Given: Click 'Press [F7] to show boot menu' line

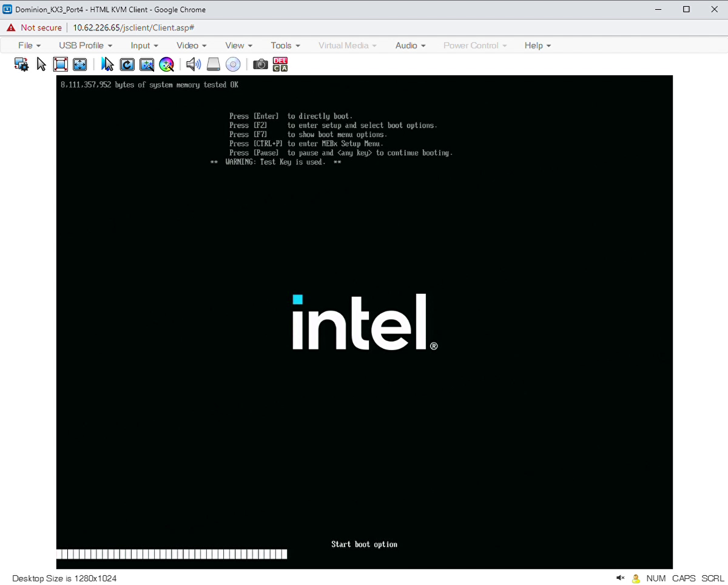Looking at the screenshot, I should click(308, 135).
